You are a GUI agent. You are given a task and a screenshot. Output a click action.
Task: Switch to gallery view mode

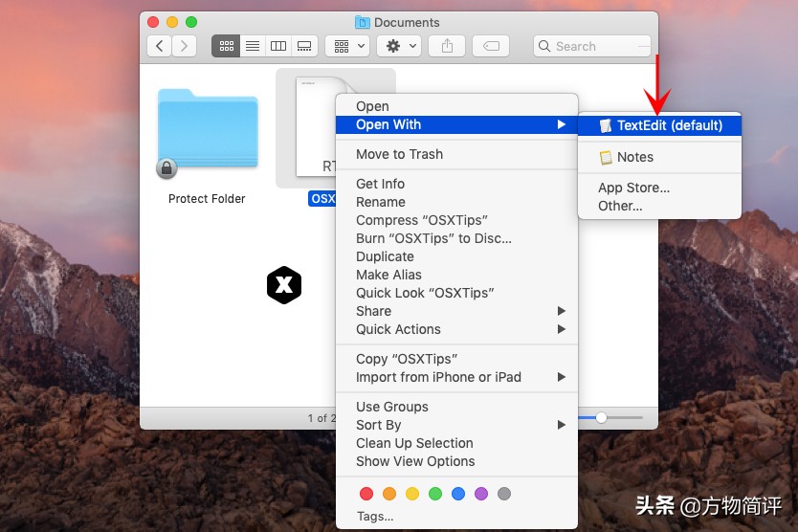click(x=304, y=46)
